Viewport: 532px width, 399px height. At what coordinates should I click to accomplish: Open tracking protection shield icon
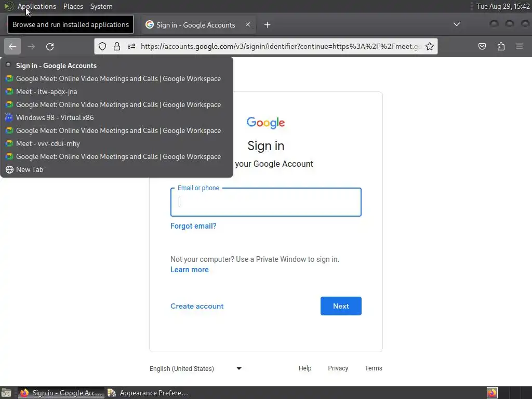tap(102, 46)
